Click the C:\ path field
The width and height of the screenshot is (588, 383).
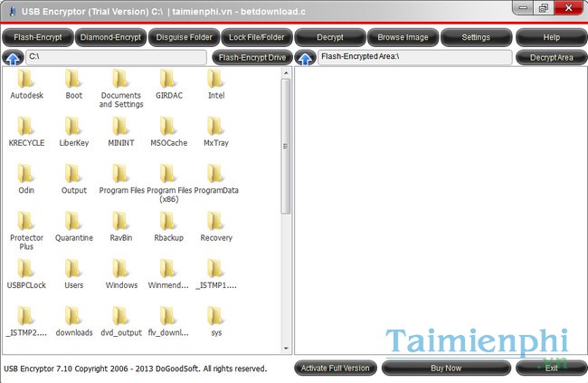click(x=116, y=57)
